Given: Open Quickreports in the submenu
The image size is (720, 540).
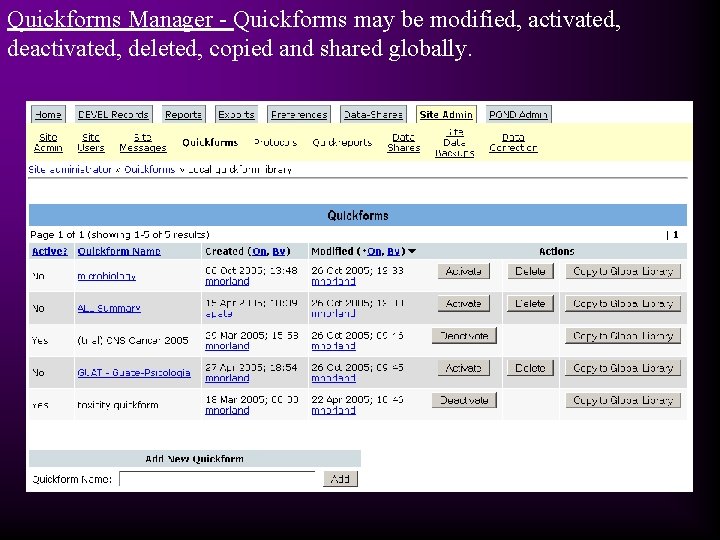Looking at the screenshot, I should pyautogui.click(x=342, y=142).
